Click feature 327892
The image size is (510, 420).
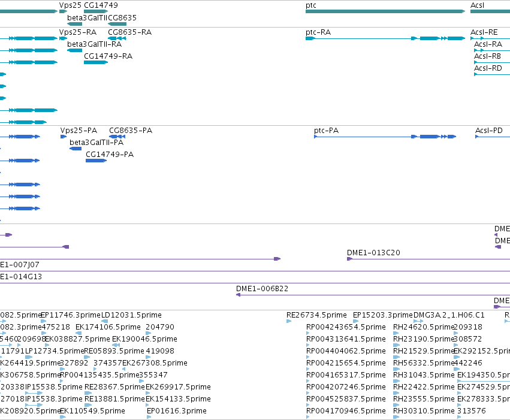click(x=74, y=363)
